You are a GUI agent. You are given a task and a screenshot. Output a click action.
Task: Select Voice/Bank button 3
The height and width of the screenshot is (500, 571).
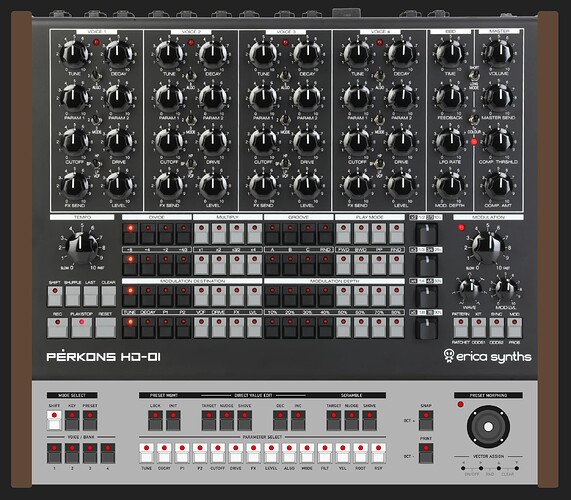[x=90, y=453]
